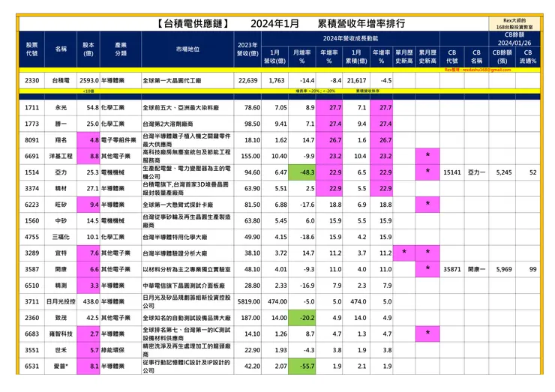This screenshot has height=392, width=555.
Task: Click the pink 4.8 capital cell
Action: pyautogui.click(x=88, y=140)
